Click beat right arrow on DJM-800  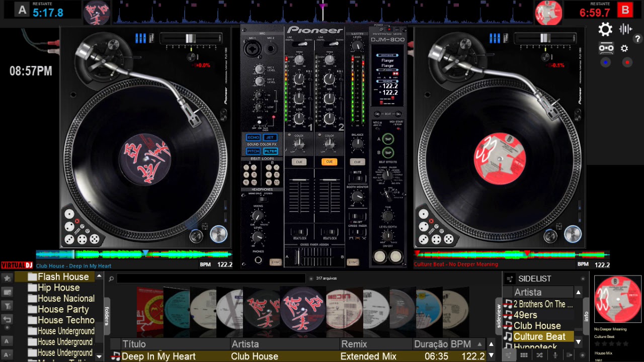pyautogui.click(x=398, y=114)
